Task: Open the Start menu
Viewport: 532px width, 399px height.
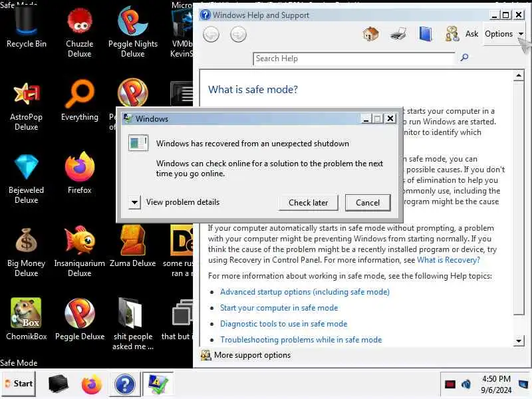Action: pyautogui.click(x=19, y=384)
